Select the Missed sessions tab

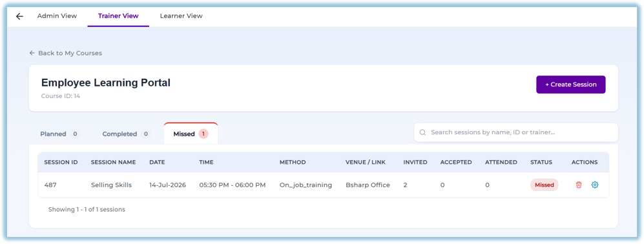[191, 134]
